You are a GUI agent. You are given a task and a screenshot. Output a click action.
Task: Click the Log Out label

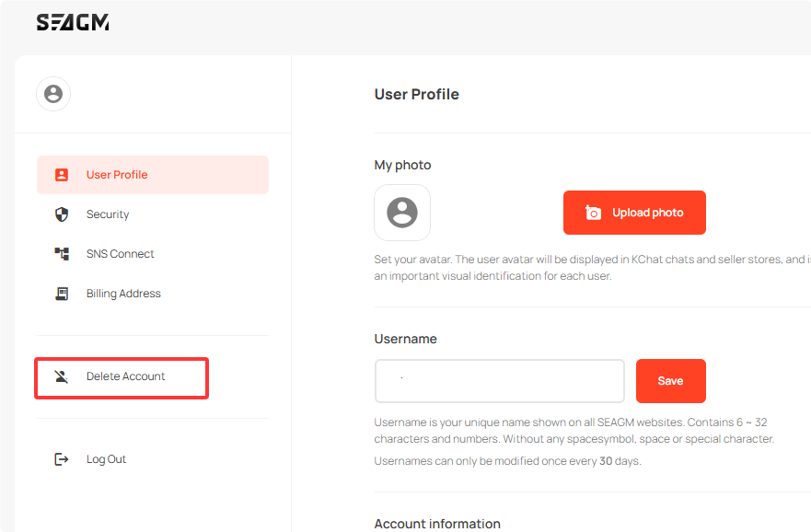107,459
